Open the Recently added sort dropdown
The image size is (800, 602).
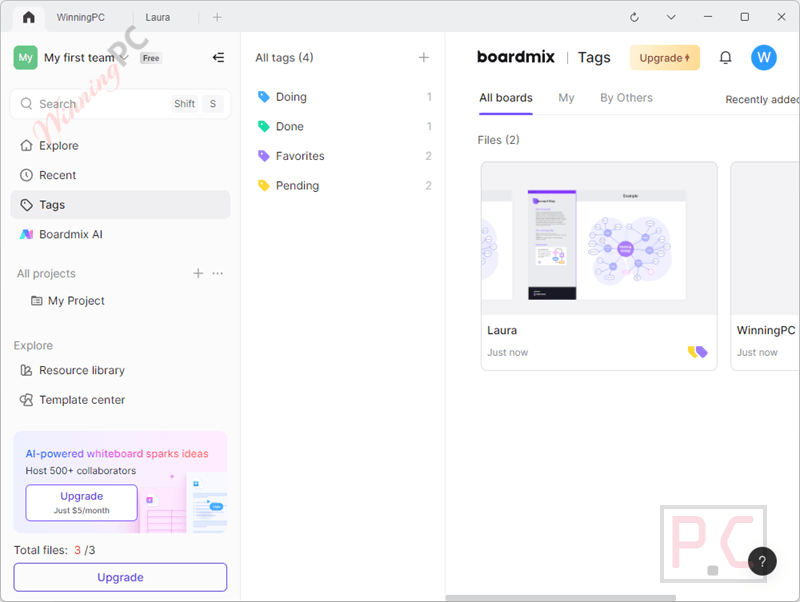click(762, 99)
